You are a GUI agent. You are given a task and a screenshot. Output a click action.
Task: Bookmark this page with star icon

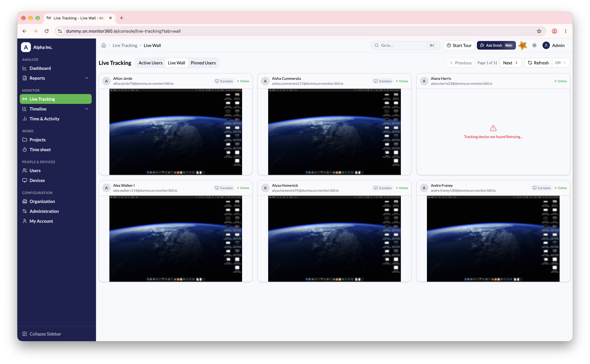(539, 31)
